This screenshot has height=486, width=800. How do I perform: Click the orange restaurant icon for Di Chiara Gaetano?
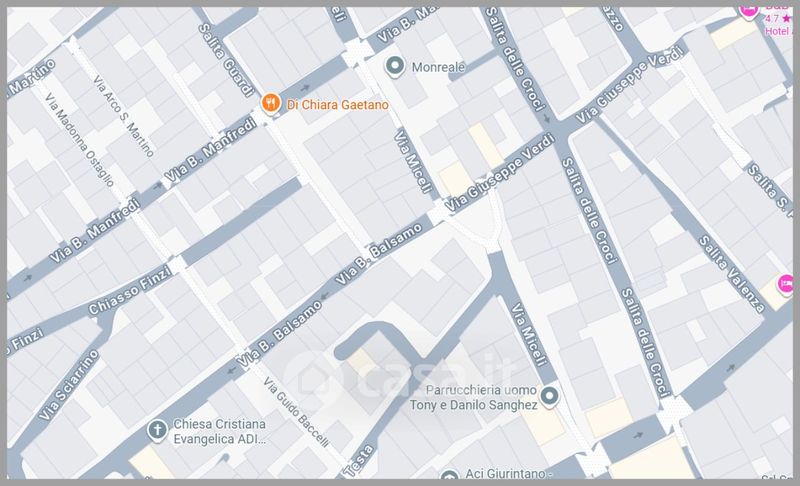pyautogui.click(x=270, y=104)
